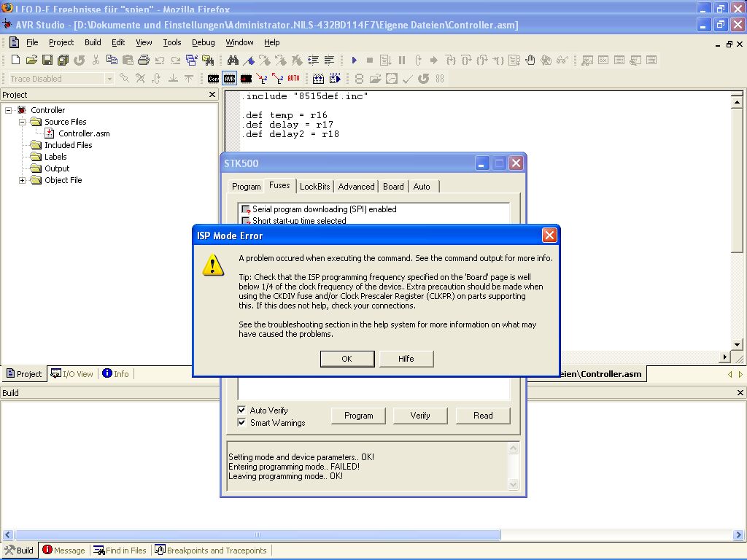Close the Build output panel
This screenshot has height=560, width=747.
pyautogui.click(x=740, y=392)
